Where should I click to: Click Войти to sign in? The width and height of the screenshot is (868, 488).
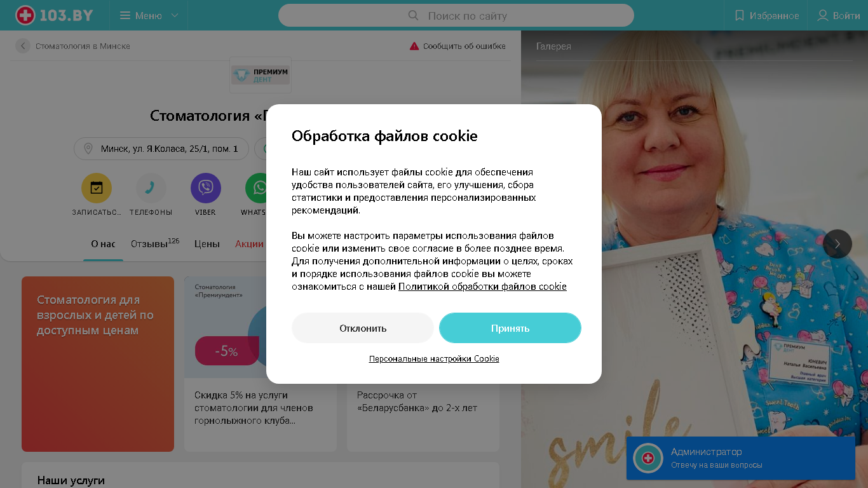[x=838, y=15]
